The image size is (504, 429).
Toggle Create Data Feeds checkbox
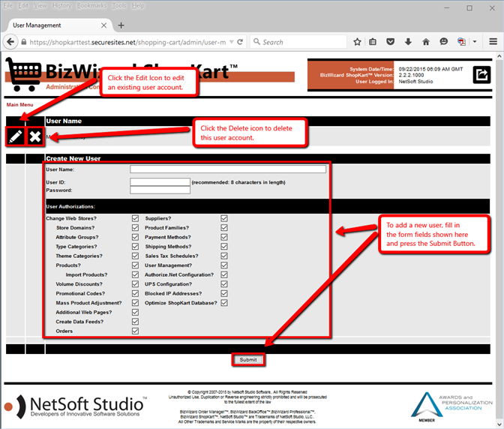[135, 322]
